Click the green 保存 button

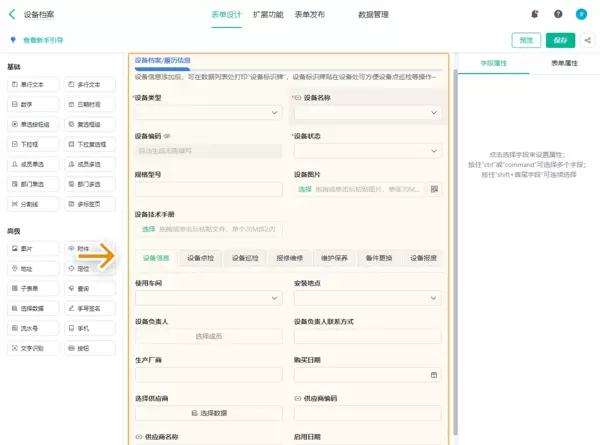pos(559,40)
